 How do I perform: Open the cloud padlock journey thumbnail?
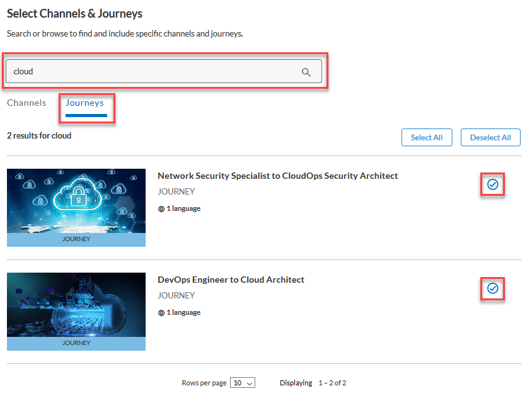[x=76, y=201]
